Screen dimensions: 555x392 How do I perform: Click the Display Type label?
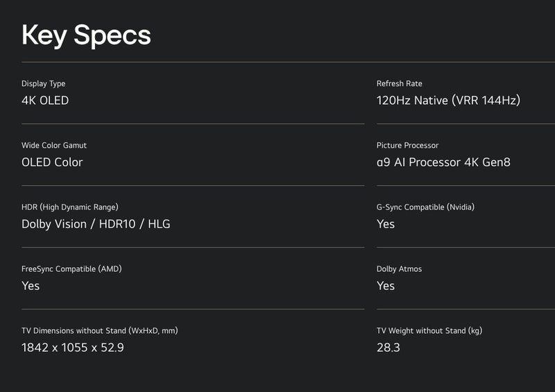point(44,84)
